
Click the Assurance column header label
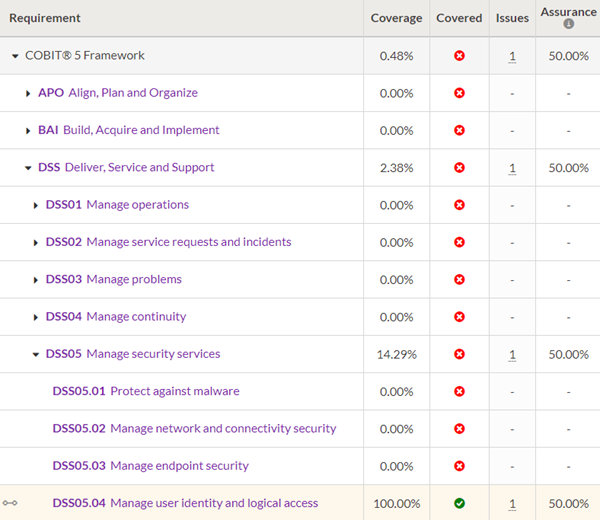click(x=568, y=12)
